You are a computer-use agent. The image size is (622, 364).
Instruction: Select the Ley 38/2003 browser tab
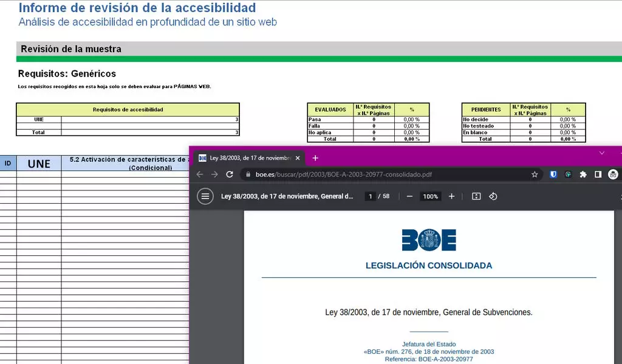(249, 158)
